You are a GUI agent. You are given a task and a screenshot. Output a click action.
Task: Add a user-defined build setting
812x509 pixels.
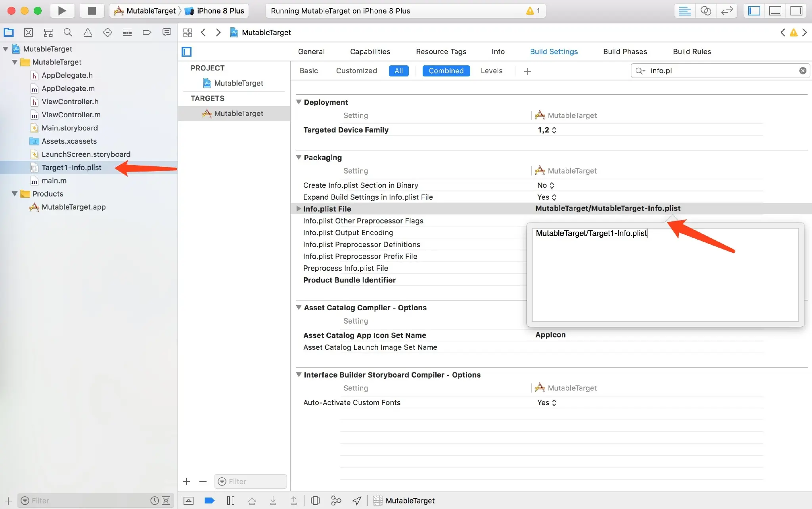coord(527,71)
